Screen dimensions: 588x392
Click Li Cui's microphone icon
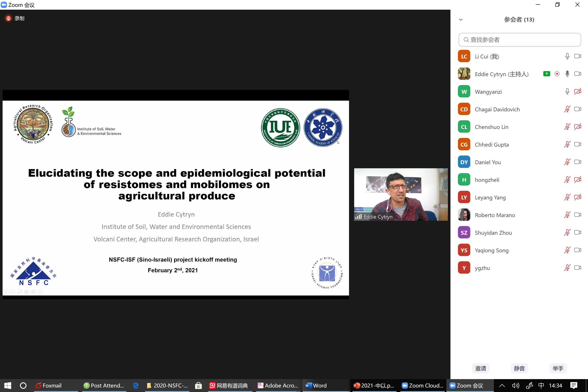pos(567,56)
